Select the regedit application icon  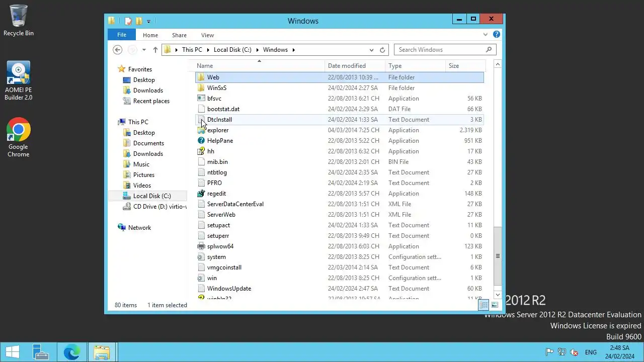pyautogui.click(x=201, y=194)
